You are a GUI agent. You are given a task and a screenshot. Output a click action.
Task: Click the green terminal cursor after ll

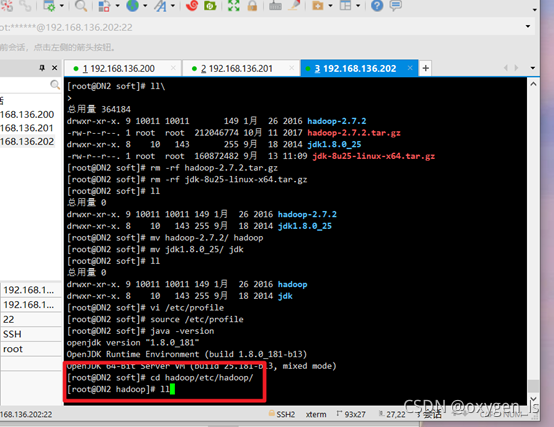(172, 389)
